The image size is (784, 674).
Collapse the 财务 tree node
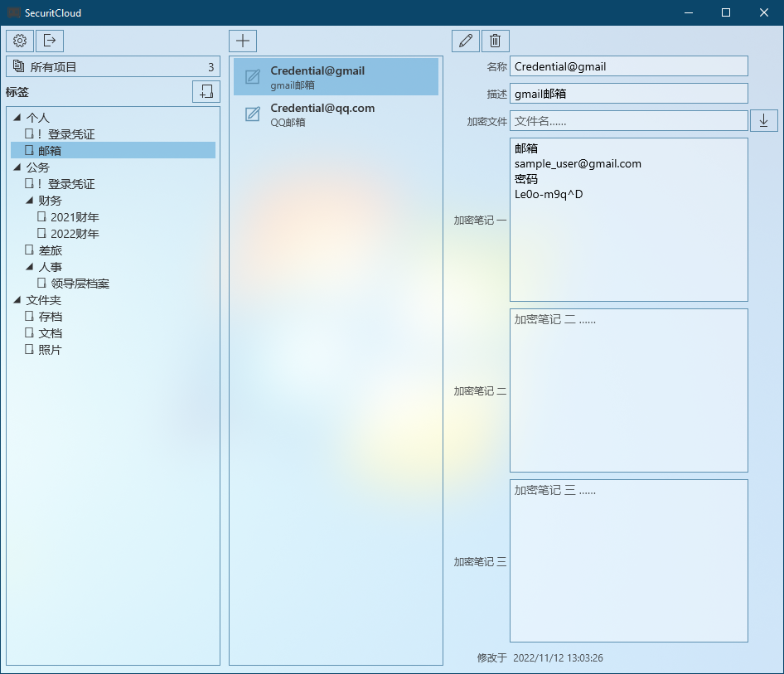tap(30, 201)
